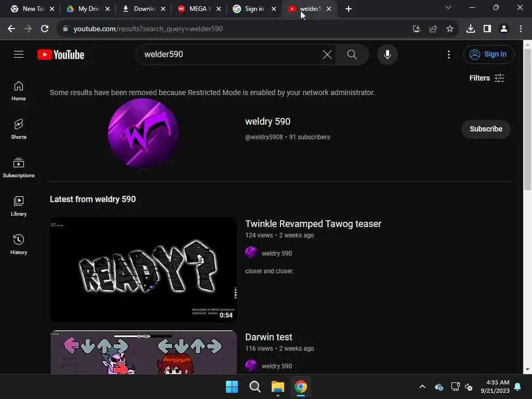Screen dimensions: 532x399
Task: Open the weldry 590 channel name
Action: point(268,122)
